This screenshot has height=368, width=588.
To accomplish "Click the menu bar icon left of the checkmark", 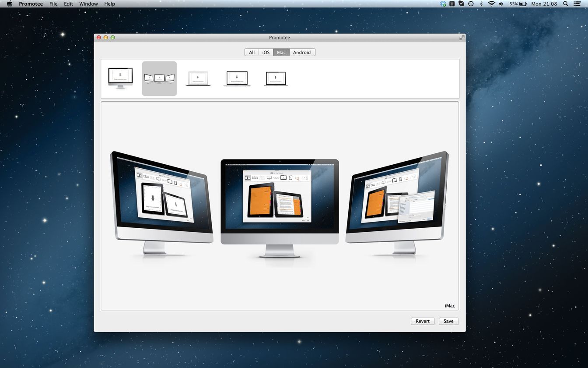I will click(x=452, y=4).
